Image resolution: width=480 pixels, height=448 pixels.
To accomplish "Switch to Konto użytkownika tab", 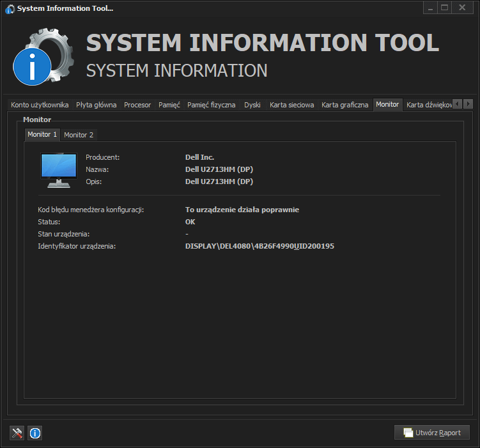I will click(x=40, y=105).
